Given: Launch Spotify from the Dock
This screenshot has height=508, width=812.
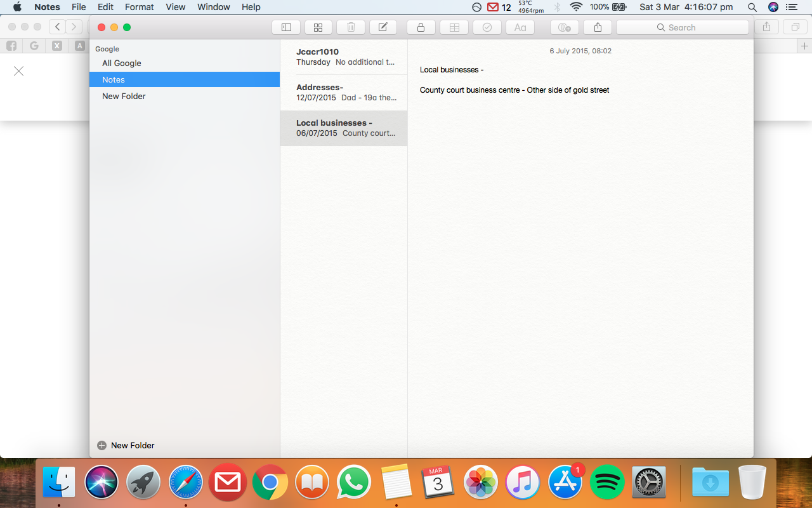Looking at the screenshot, I should pos(607,482).
